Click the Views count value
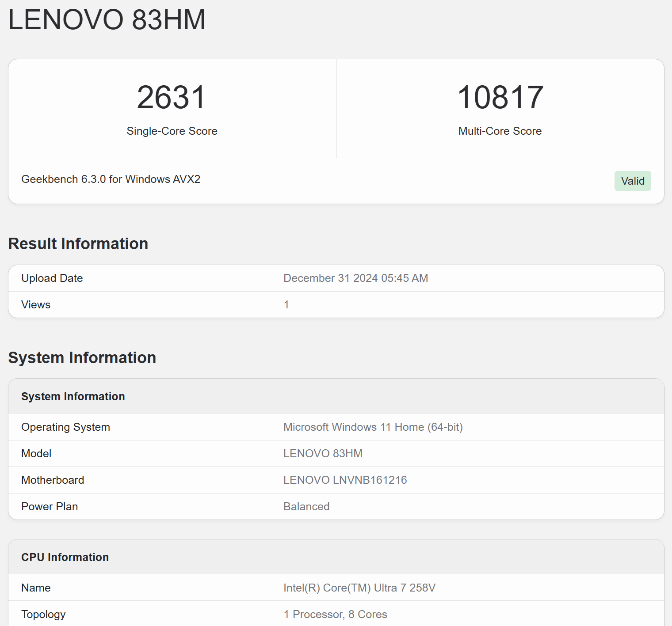 coord(286,305)
